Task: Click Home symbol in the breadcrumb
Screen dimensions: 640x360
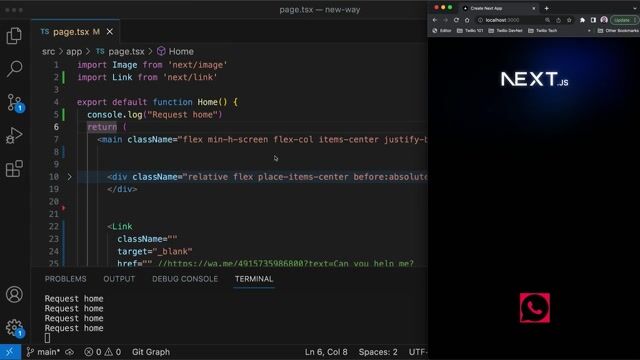Action: click(x=176, y=51)
